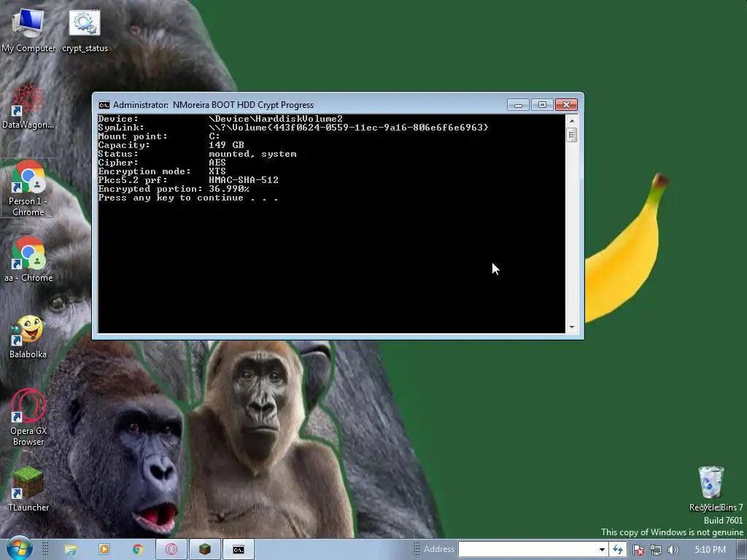
Task: Open the Address bar dropdown arrow
Action: point(602,550)
